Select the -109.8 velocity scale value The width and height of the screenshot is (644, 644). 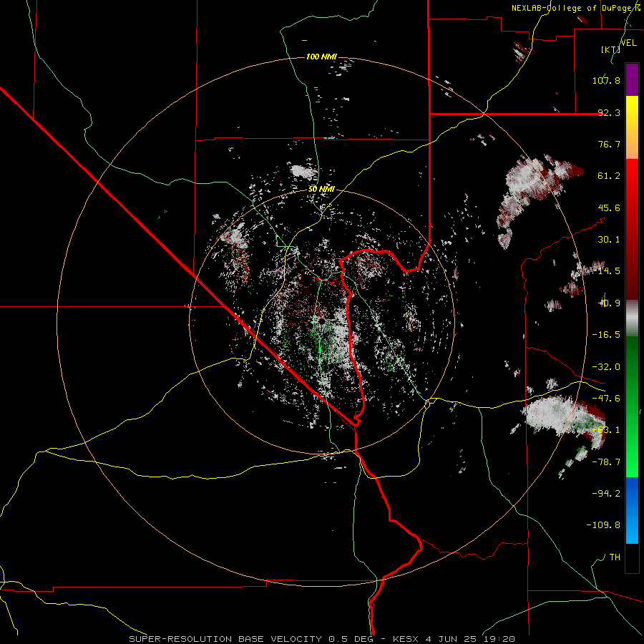604,525
